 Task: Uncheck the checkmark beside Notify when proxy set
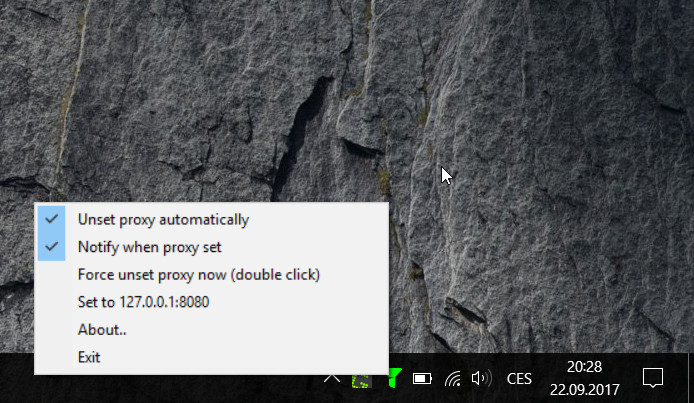tap(51, 246)
